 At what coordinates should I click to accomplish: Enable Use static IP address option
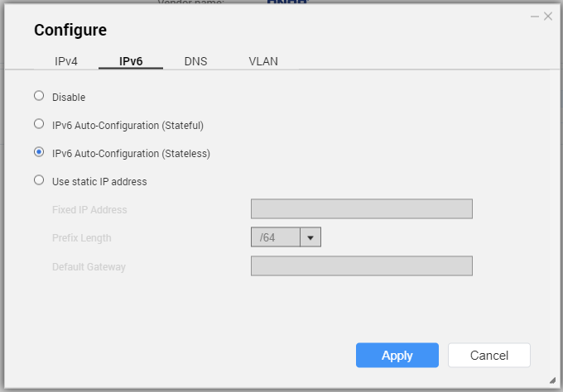[39, 180]
